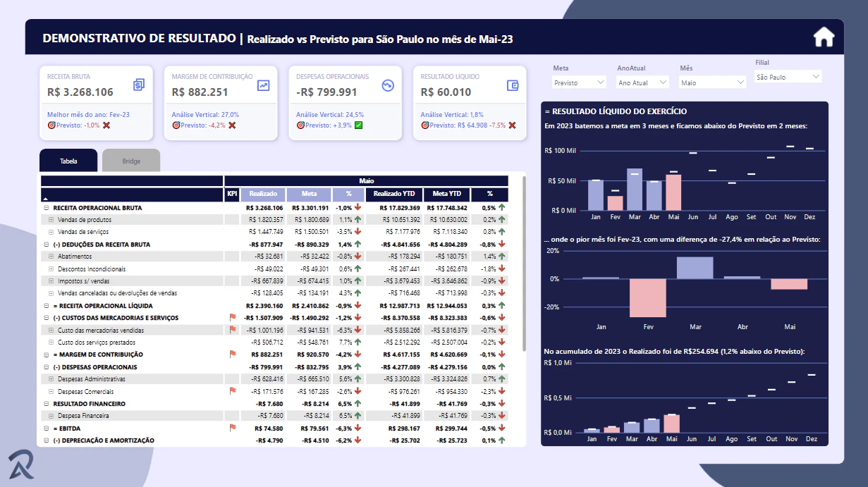Click the Jan bar in the Resultado Líquido monthly chart
Viewport: 868px width, 487px height.
pos(595,195)
